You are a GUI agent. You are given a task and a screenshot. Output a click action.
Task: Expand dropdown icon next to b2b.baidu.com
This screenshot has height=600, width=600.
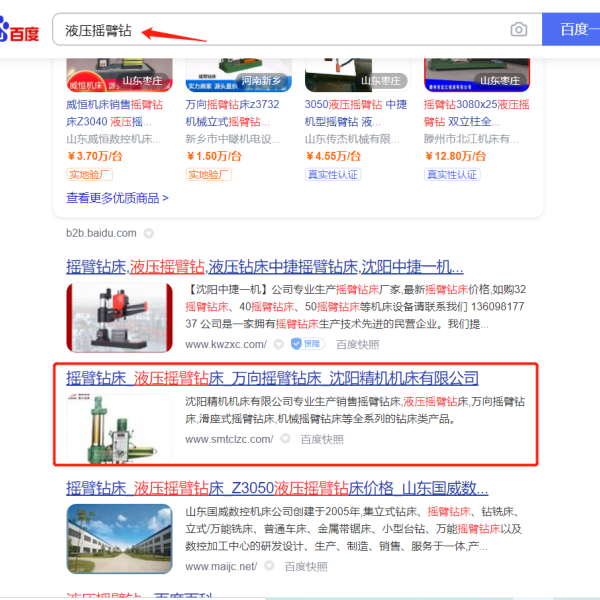(148, 233)
